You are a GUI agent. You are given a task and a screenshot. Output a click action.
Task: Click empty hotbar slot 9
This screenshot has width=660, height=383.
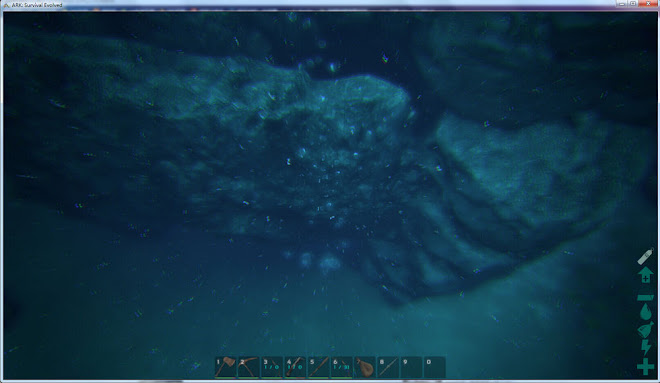point(411,367)
